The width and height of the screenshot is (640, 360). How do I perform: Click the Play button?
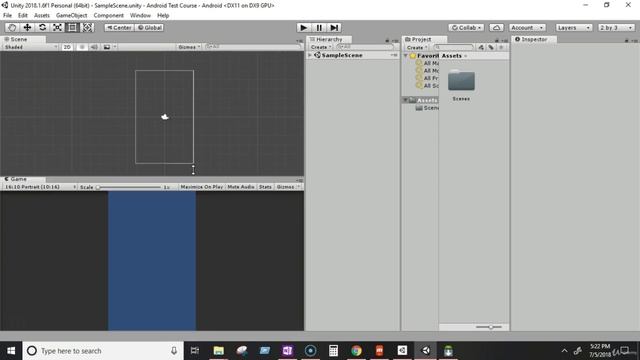click(x=303, y=27)
